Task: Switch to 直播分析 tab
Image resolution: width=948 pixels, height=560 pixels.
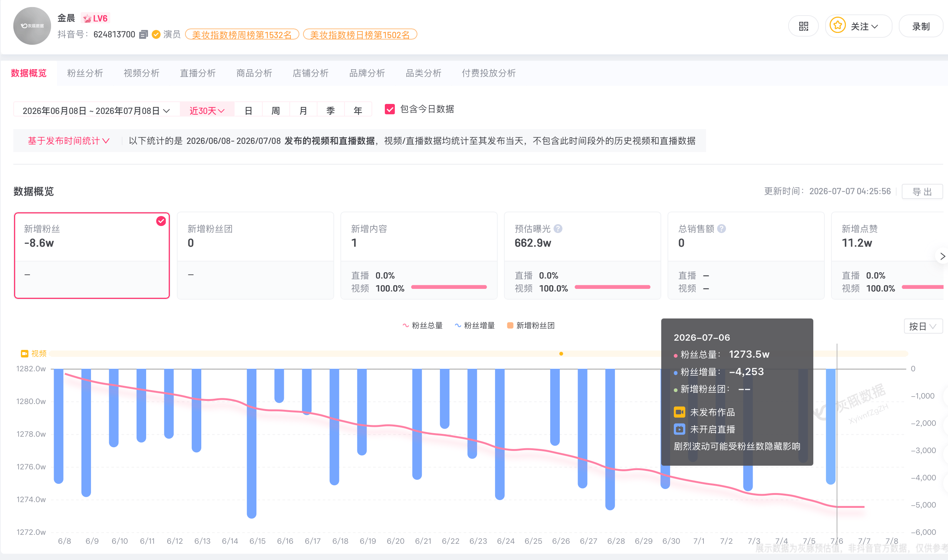Action: click(198, 73)
